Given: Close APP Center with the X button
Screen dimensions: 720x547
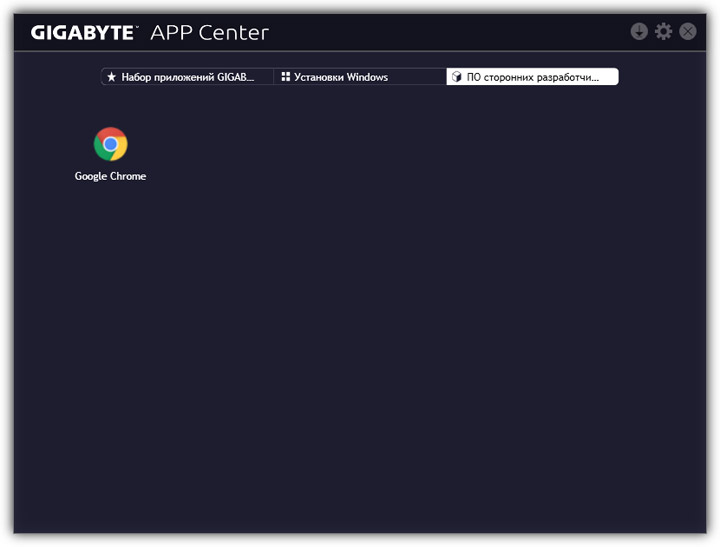Looking at the screenshot, I should coord(687,32).
